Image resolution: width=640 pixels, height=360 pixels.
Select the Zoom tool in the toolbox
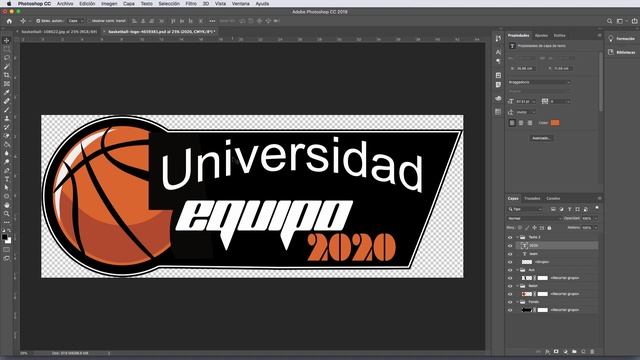pyautogui.click(x=7, y=213)
